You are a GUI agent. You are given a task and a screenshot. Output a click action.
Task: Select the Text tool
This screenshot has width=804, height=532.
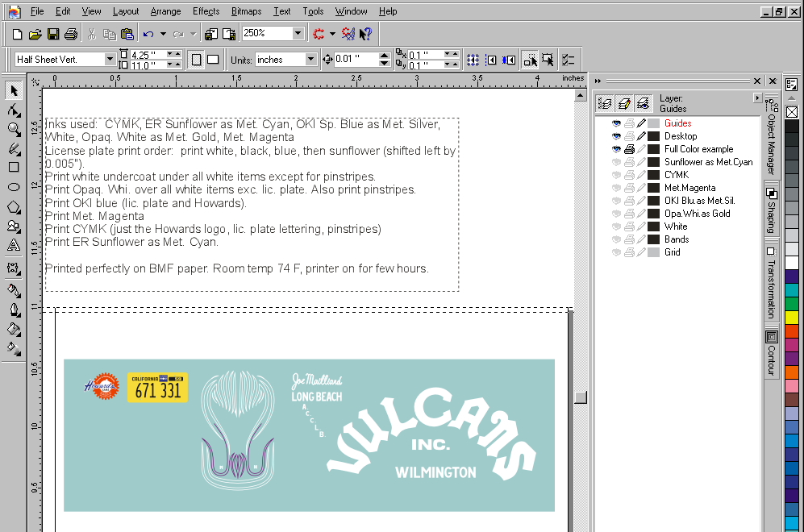14,246
